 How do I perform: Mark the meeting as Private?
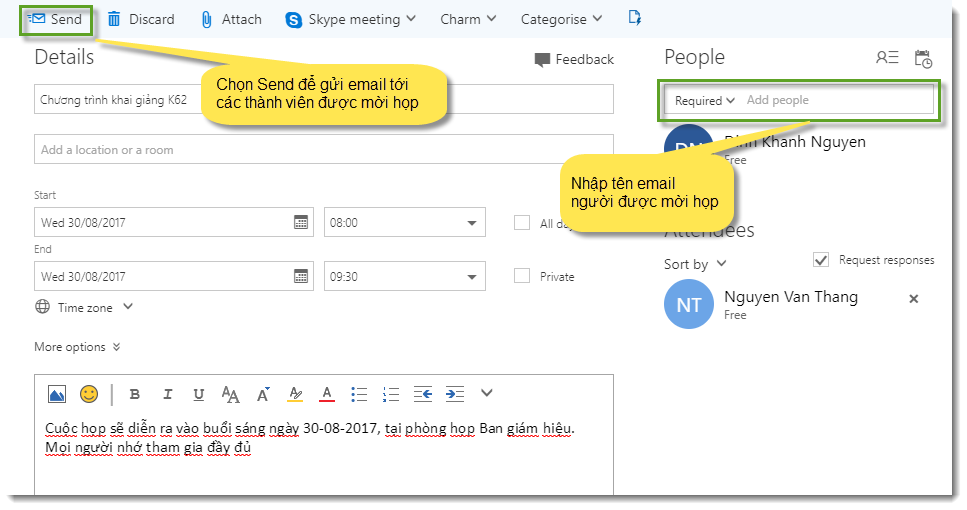521,276
